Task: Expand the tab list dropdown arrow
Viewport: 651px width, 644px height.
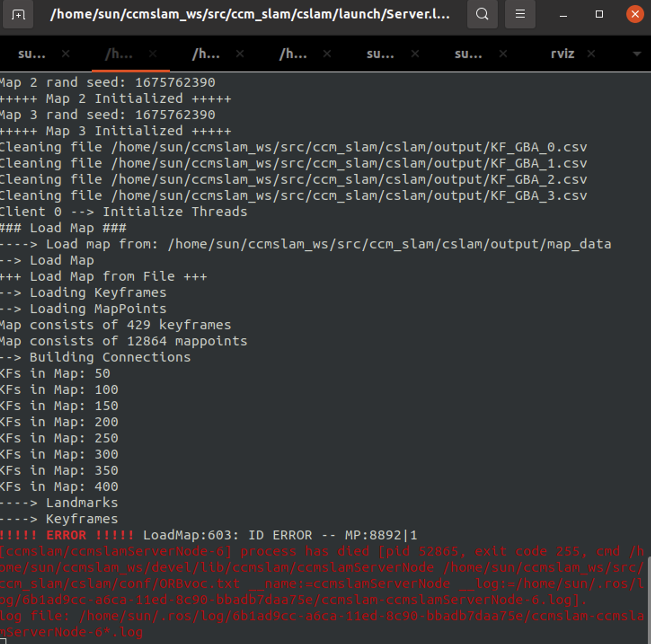Action: pyautogui.click(x=637, y=54)
